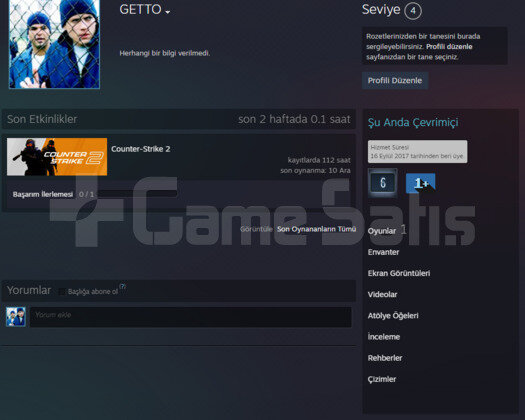Click the subscribe help question mark icon
The width and height of the screenshot is (525, 420).
click(x=123, y=287)
